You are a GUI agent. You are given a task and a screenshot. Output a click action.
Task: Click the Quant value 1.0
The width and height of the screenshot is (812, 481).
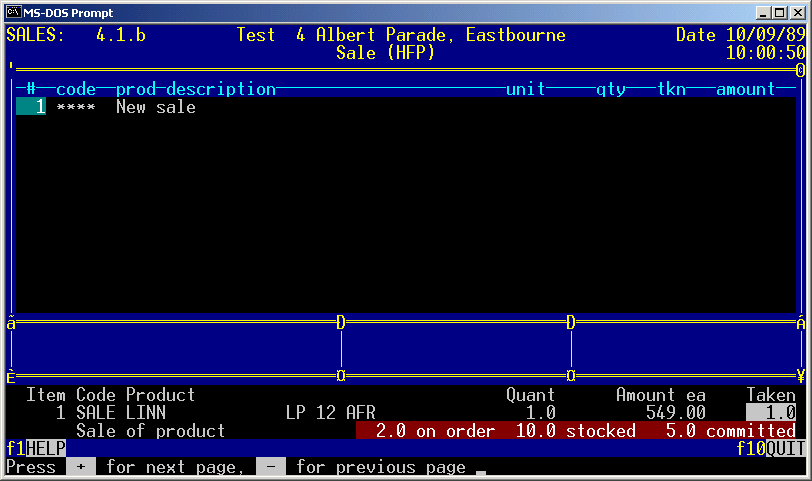[x=541, y=412]
